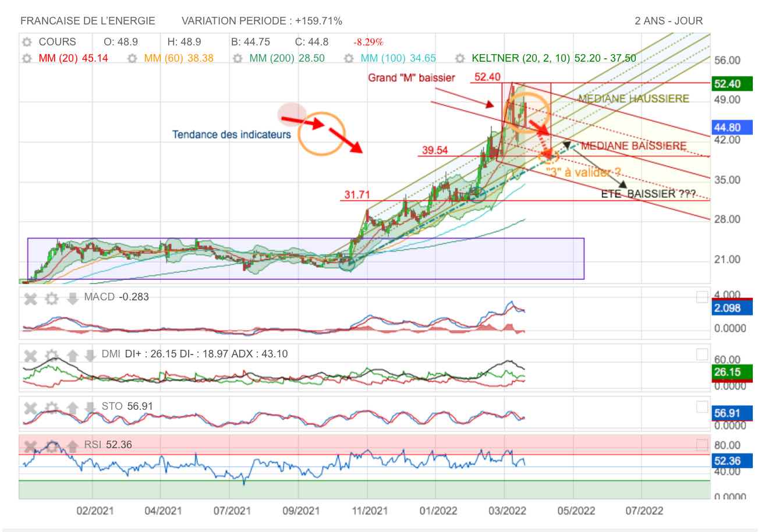Move the DMI panel down
Viewport: 779px width, 532px height.
pyautogui.click(x=90, y=354)
